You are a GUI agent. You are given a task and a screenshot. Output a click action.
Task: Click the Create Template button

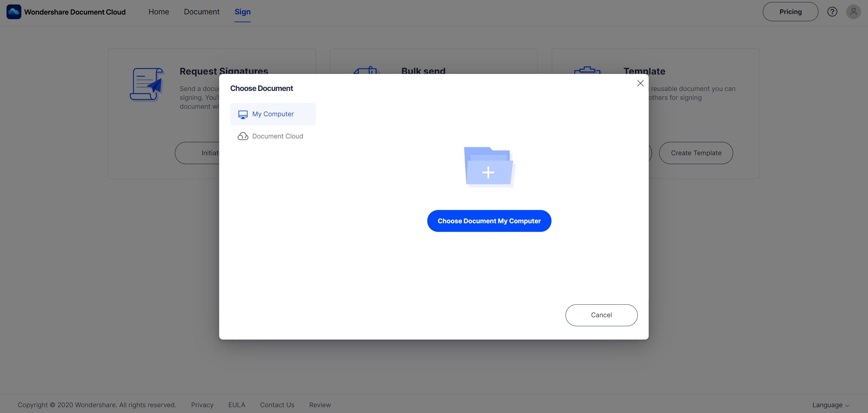(x=696, y=153)
